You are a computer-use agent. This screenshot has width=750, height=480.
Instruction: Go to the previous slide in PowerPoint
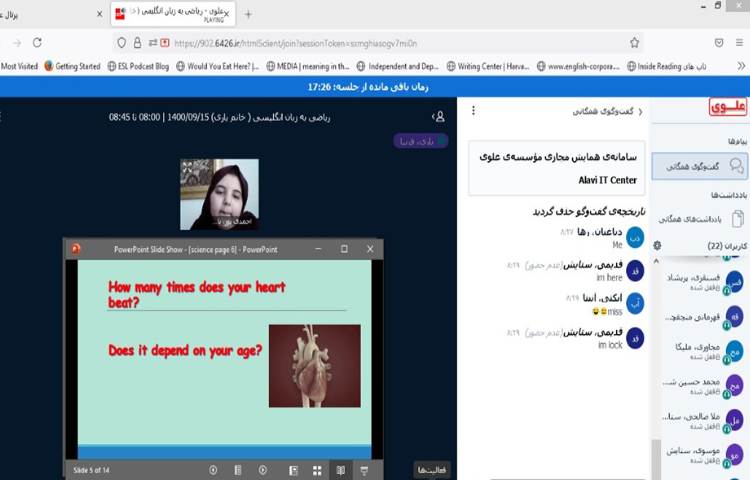(213, 469)
